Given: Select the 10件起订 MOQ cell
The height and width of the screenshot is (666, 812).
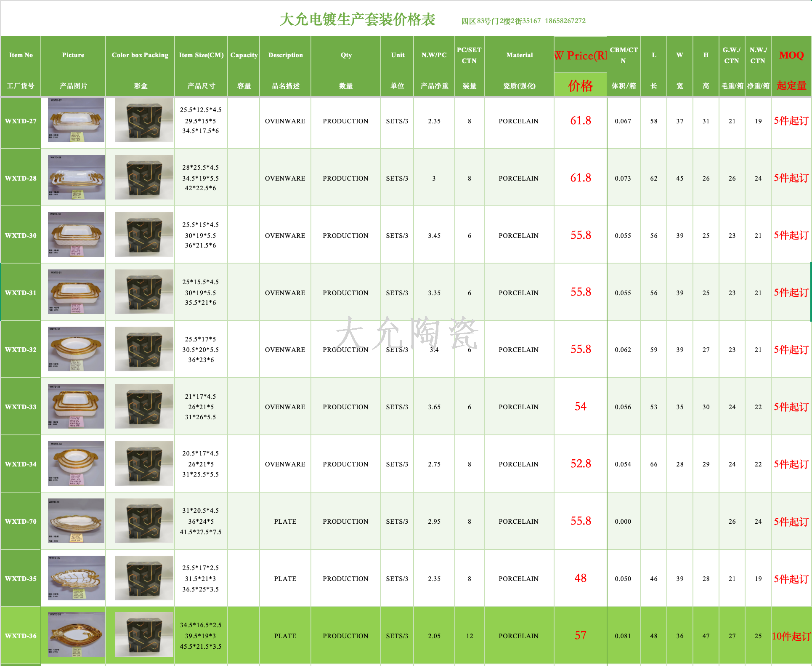Looking at the screenshot, I should pyautogui.click(x=791, y=636).
